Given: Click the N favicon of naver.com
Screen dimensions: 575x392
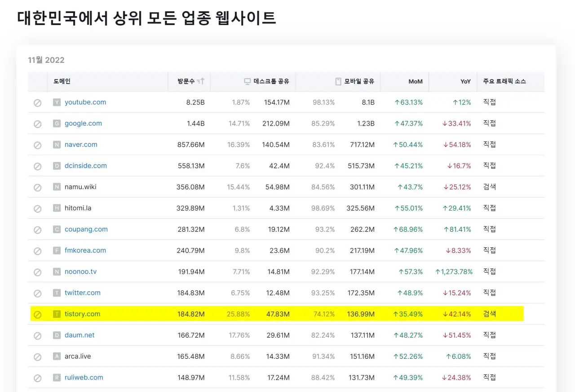Looking at the screenshot, I should (x=57, y=145).
